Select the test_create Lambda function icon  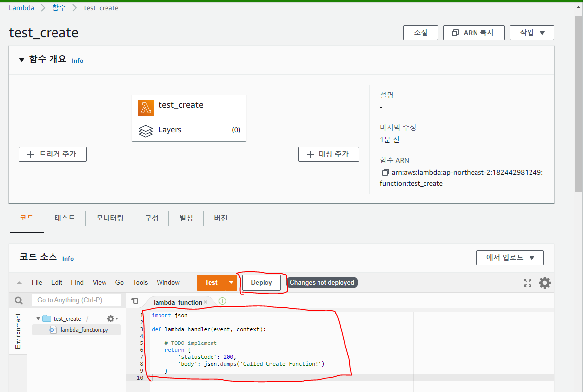145,108
